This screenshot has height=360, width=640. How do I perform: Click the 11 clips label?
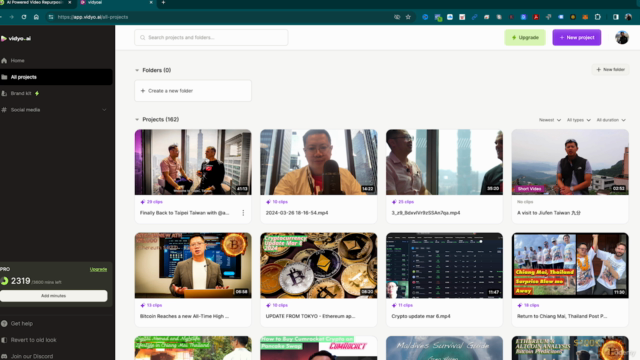pos(403,305)
